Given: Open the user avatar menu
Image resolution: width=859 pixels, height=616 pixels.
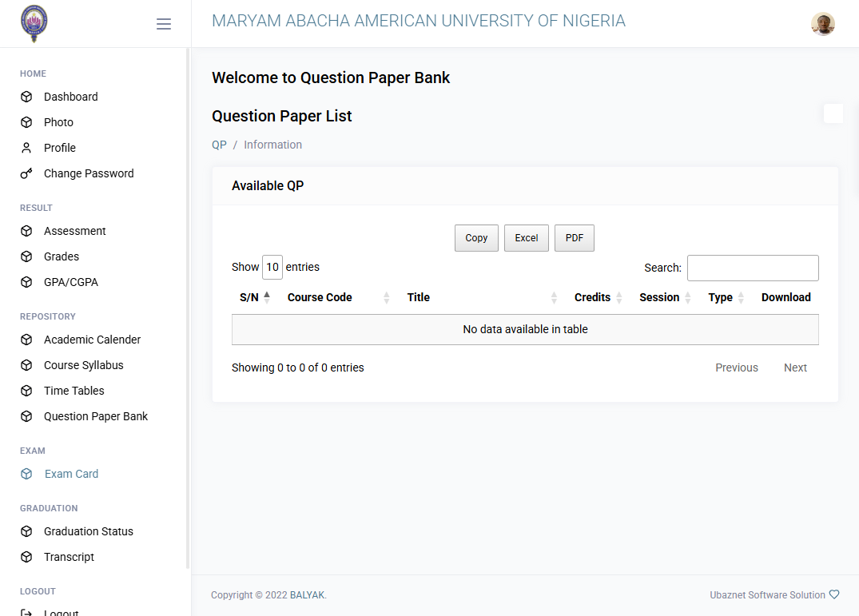Looking at the screenshot, I should (822, 23).
